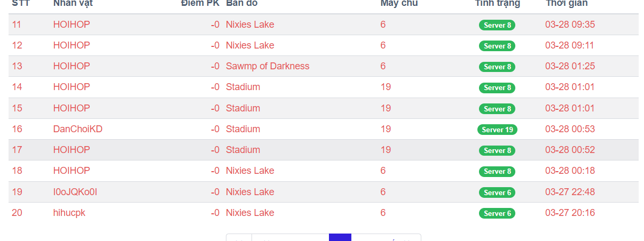Select row number 17
Viewport: 644px width, 241px height.
coord(17,150)
